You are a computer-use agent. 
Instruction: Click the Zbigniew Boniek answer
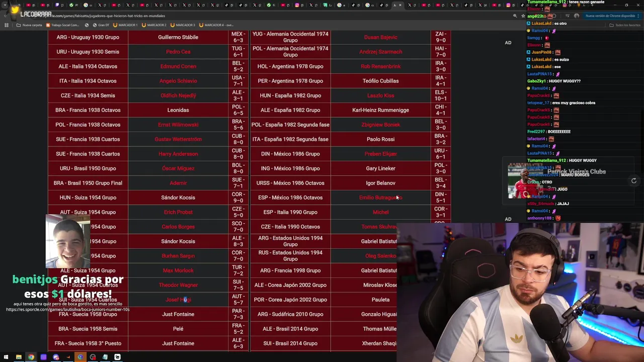point(380,125)
